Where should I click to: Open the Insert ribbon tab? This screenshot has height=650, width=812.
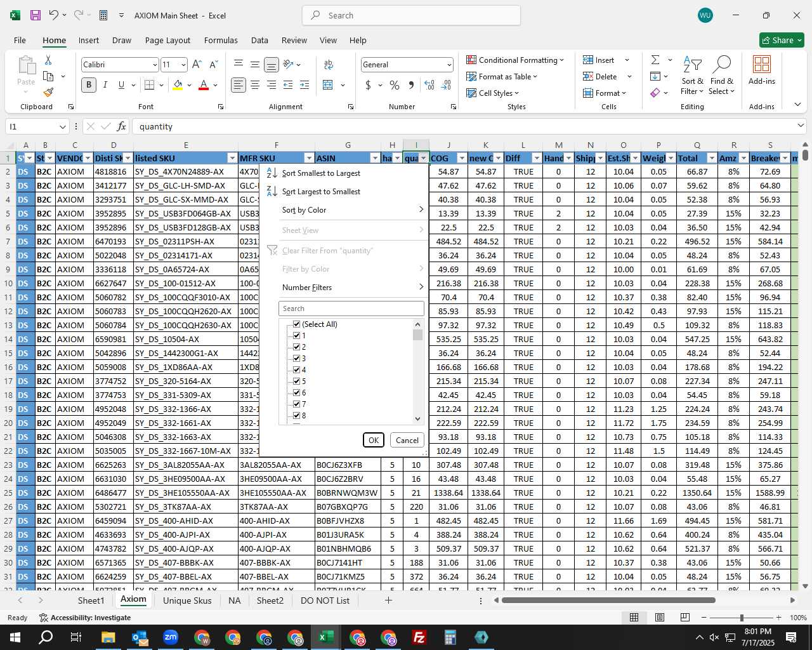tap(89, 40)
